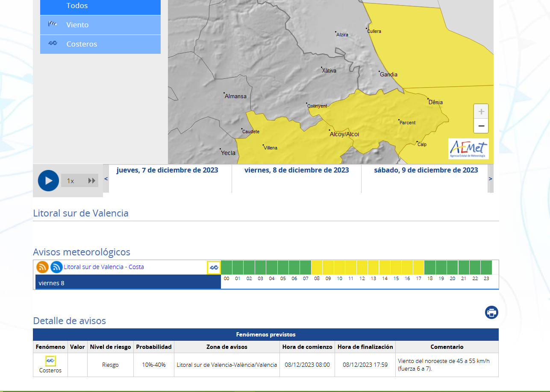This screenshot has width=550, height=392.
Task: Click the 1x playback speed control
Action: click(x=71, y=181)
